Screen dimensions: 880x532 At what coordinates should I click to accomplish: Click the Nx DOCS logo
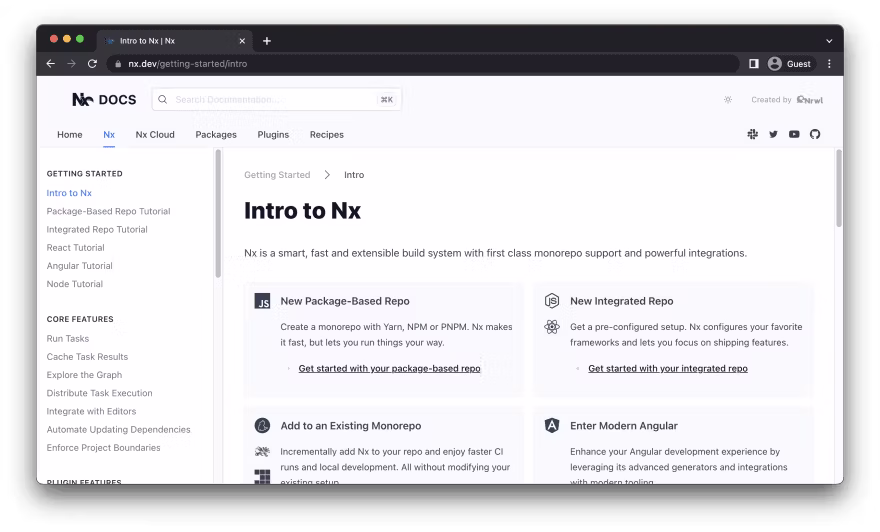pyautogui.click(x=104, y=99)
